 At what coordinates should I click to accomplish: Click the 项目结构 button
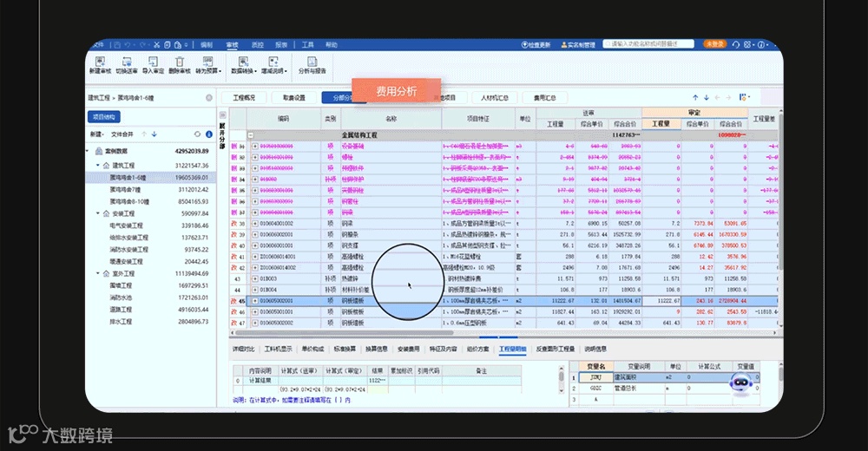point(104,117)
